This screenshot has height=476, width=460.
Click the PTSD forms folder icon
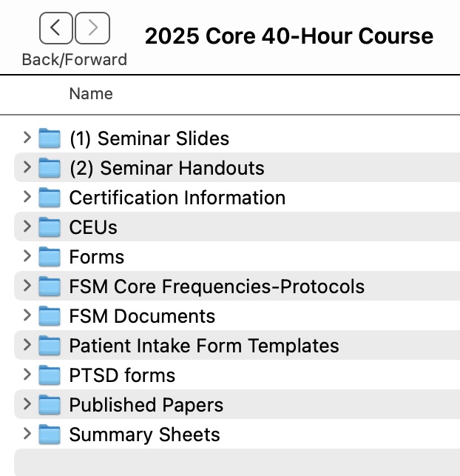click(x=50, y=375)
